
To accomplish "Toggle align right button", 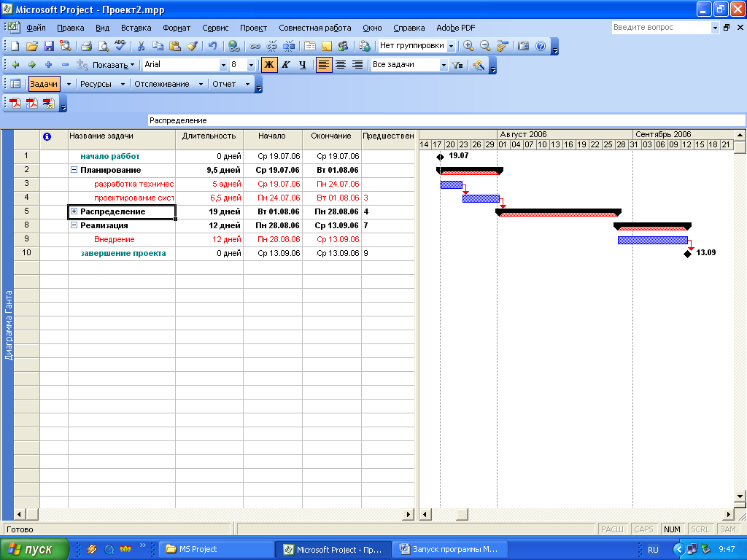I will [357, 65].
